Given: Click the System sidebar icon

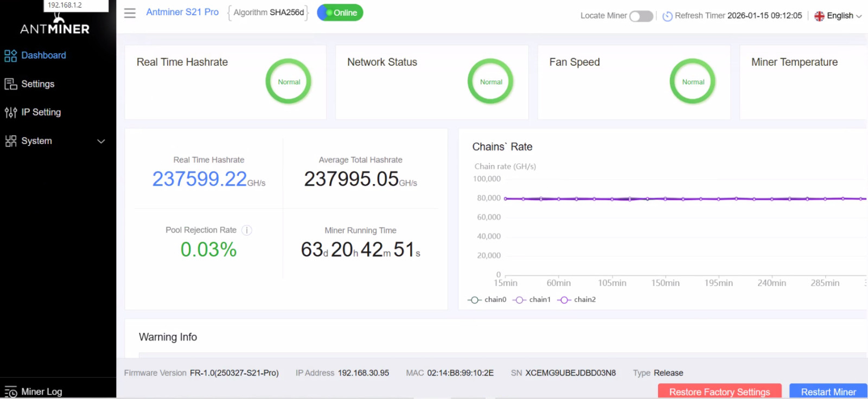Looking at the screenshot, I should tap(10, 141).
